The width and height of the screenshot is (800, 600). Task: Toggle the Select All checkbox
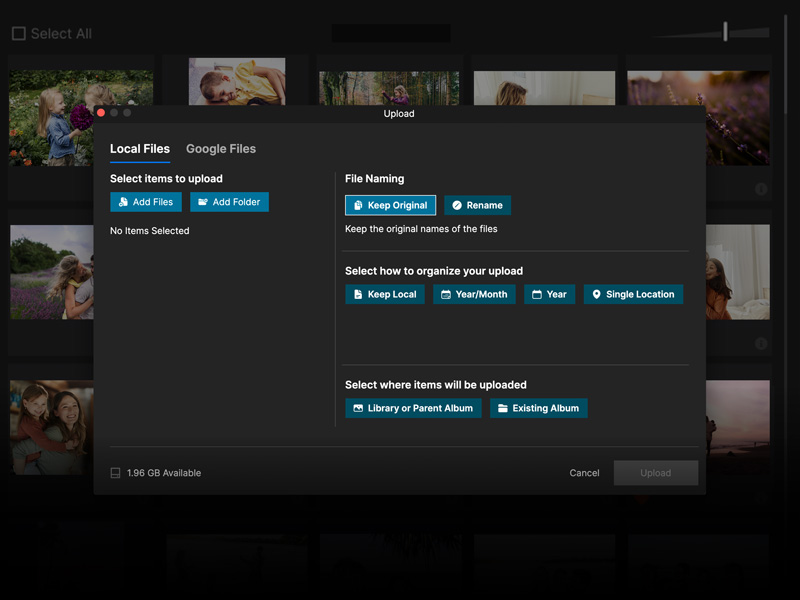point(19,34)
